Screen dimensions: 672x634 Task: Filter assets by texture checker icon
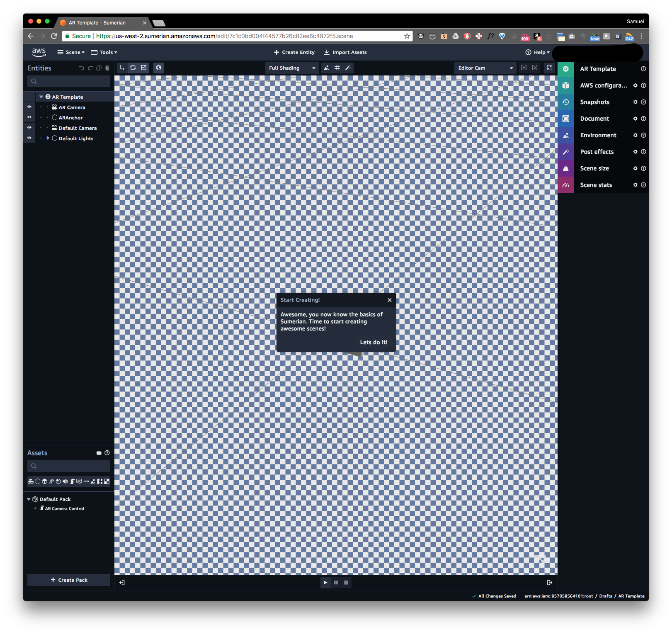coord(107,481)
